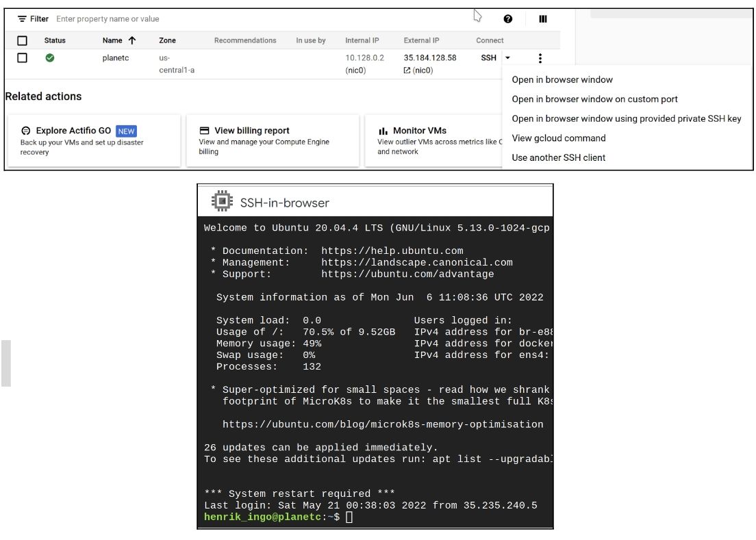756x540 pixels.
Task: Click the SSH connect button
Action: pos(488,57)
